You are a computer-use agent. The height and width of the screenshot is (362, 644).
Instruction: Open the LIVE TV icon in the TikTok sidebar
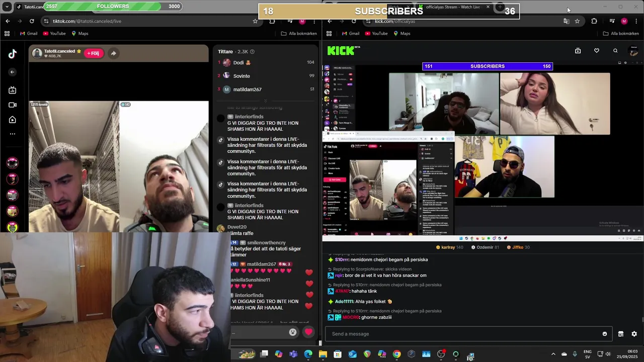click(13, 90)
